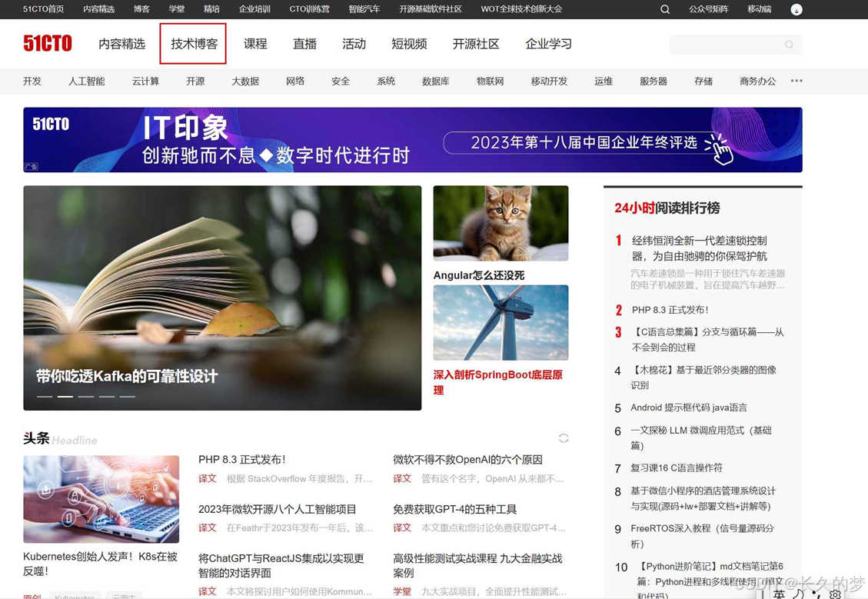Select 短视频 tab

click(x=409, y=44)
